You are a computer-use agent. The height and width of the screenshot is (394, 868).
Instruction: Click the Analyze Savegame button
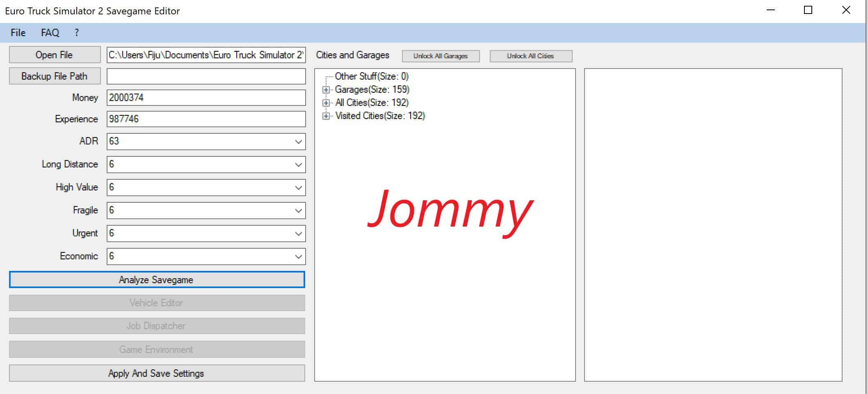(157, 280)
